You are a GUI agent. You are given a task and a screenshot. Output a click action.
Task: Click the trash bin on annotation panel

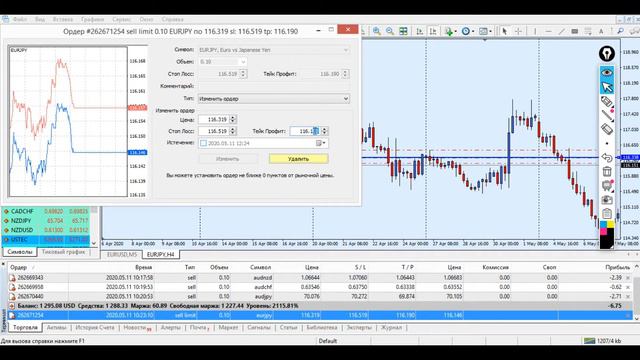pyautogui.click(x=607, y=171)
